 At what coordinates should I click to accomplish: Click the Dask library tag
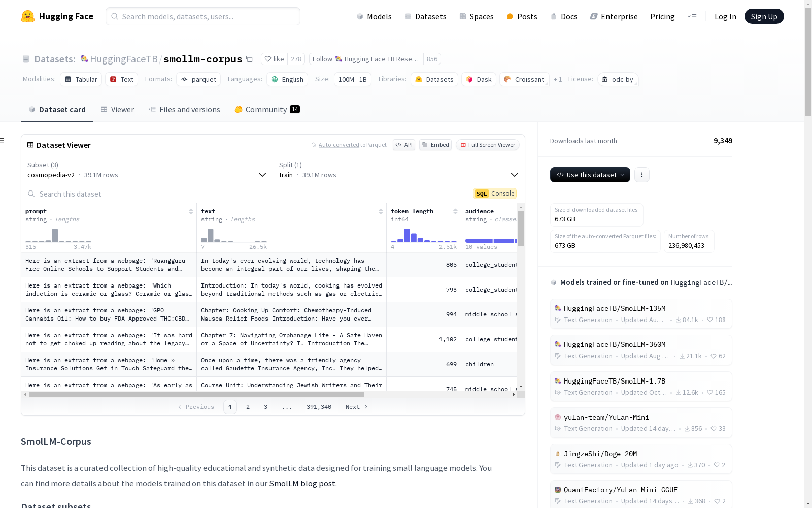pyautogui.click(x=479, y=79)
